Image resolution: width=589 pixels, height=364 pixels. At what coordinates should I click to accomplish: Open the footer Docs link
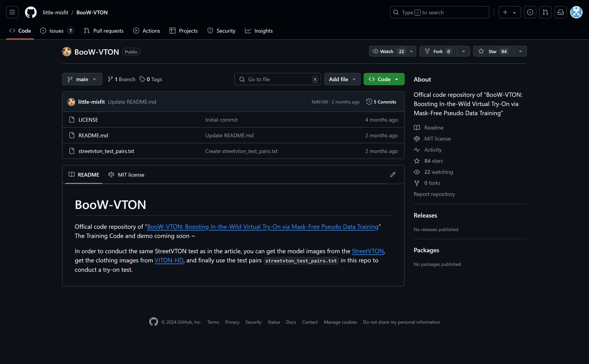click(291, 322)
